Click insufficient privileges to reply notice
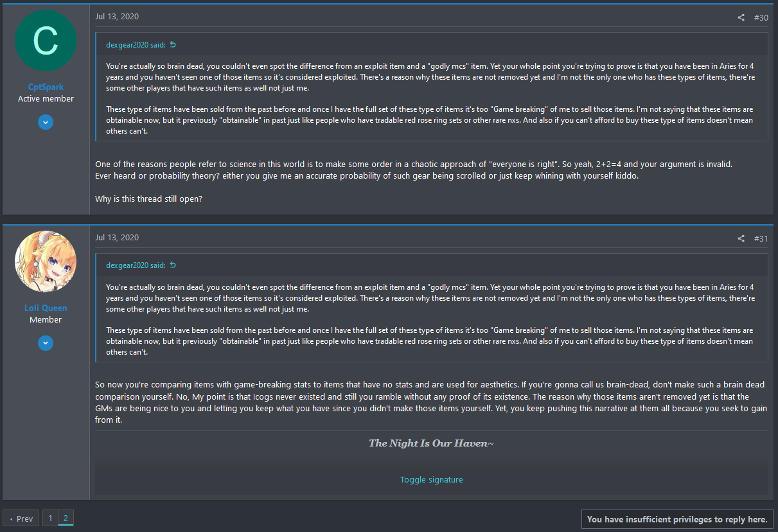Screen dimensions: 778x532 [x=677, y=519]
